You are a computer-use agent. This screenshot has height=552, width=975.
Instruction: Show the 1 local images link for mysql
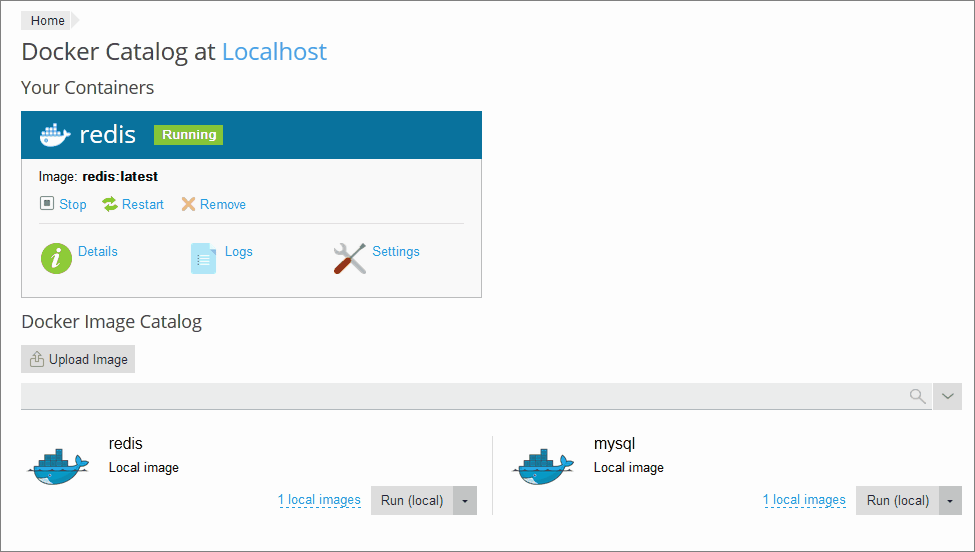804,500
